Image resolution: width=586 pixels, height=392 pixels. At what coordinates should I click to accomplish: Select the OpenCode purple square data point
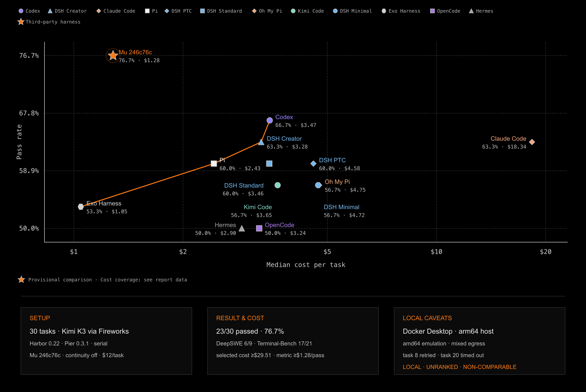coord(259,229)
